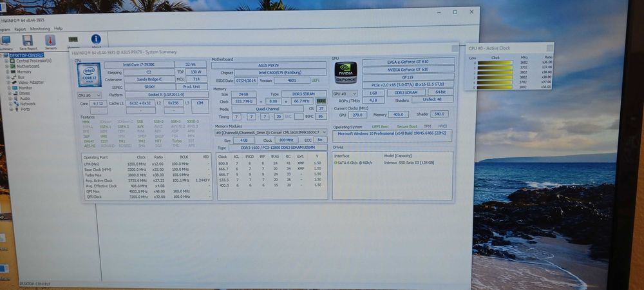Image resolution: width=644 pixels, height=290 pixels.
Task: Click the Avg. Active Clock row
Action: pos(147,180)
